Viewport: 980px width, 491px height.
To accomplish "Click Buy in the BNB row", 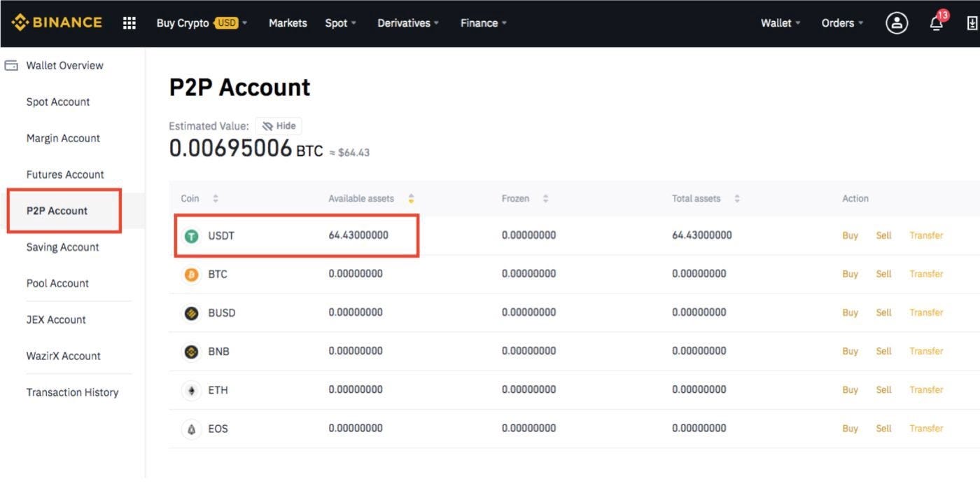I will tap(850, 352).
